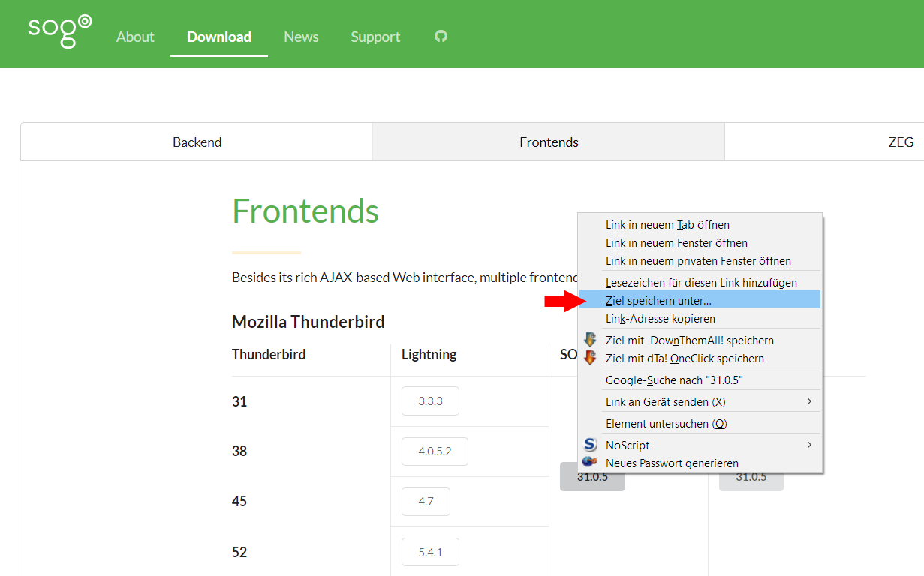This screenshot has width=924, height=576.
Task: Choose 'Neues Passwort generieren'
Action: (700, 463)
